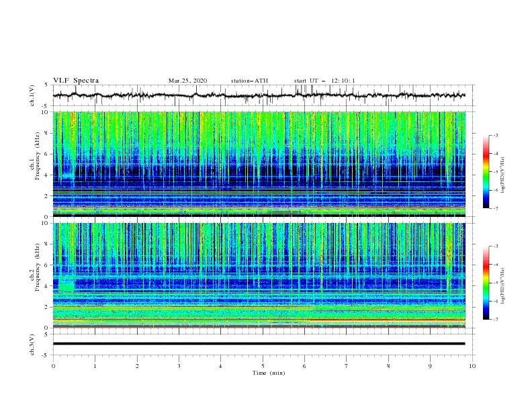Screen dimensions: 532x411
Task: Click the "2" tick label on the time axis
Action: point(137,366)
